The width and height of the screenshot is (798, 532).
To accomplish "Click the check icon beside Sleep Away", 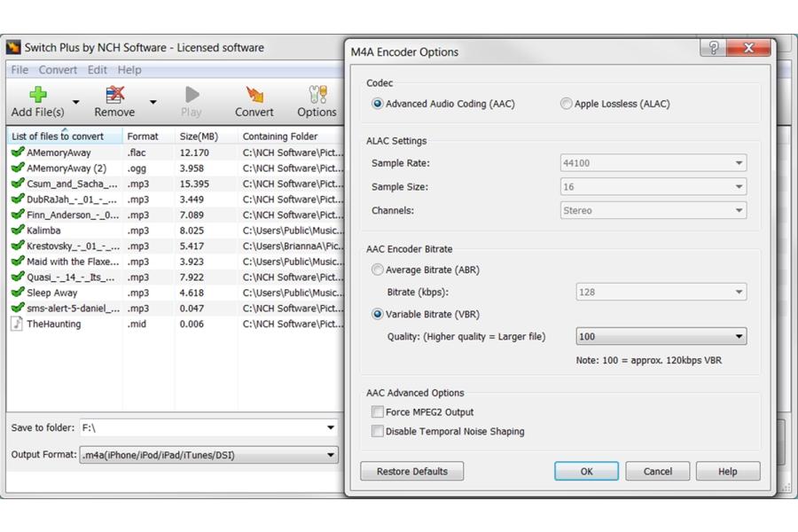I will [18, 293].
